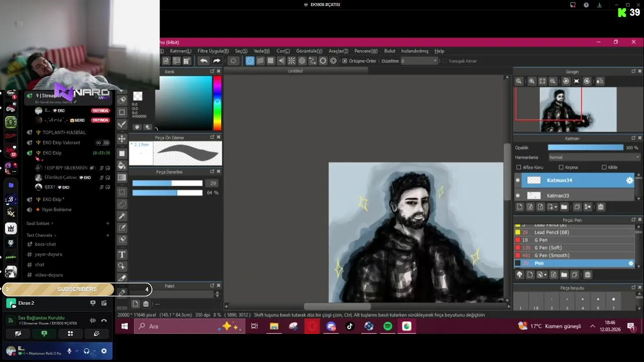The height and width of the screenshot is (362, 644).
Task: Select the Bucket fill tool
Action: (122, 165)
